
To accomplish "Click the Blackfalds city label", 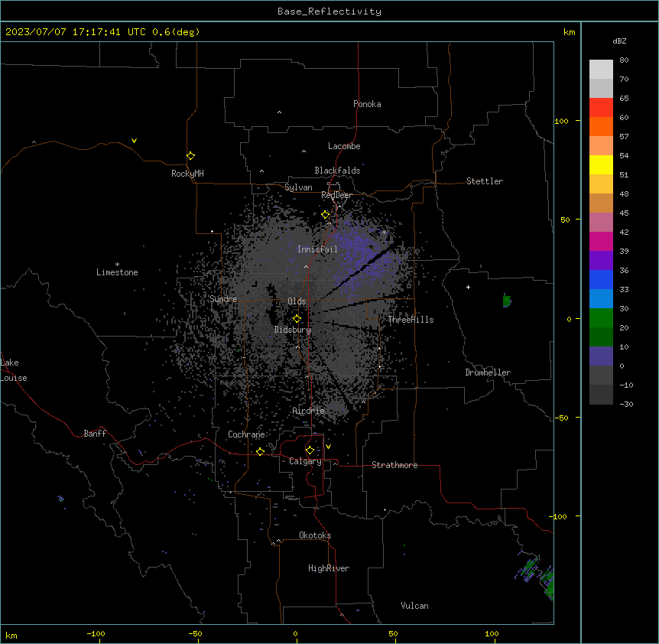I will [337, 171].
